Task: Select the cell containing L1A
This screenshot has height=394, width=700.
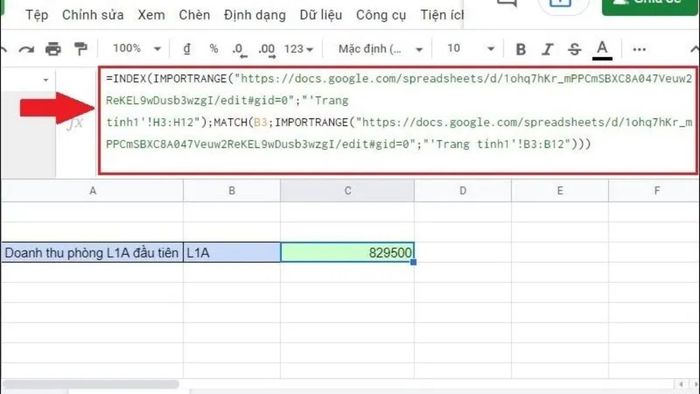Action: pyautogui.click(x=232, y=253)
